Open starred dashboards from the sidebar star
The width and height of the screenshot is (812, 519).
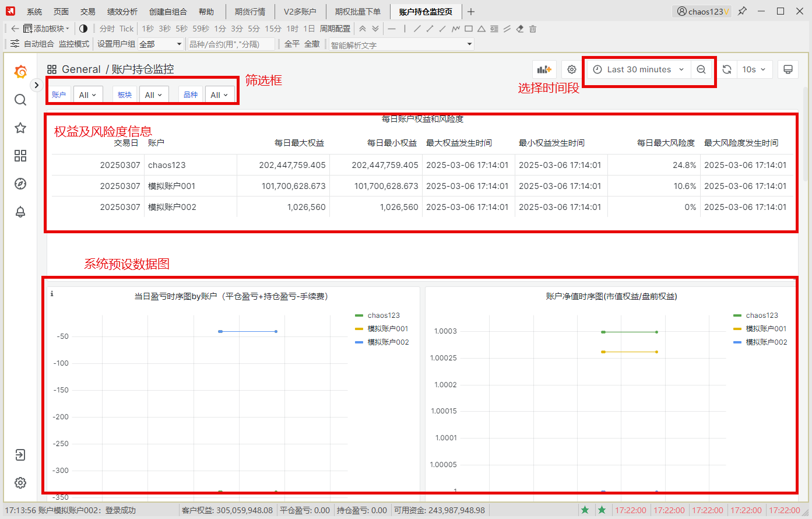20,128
